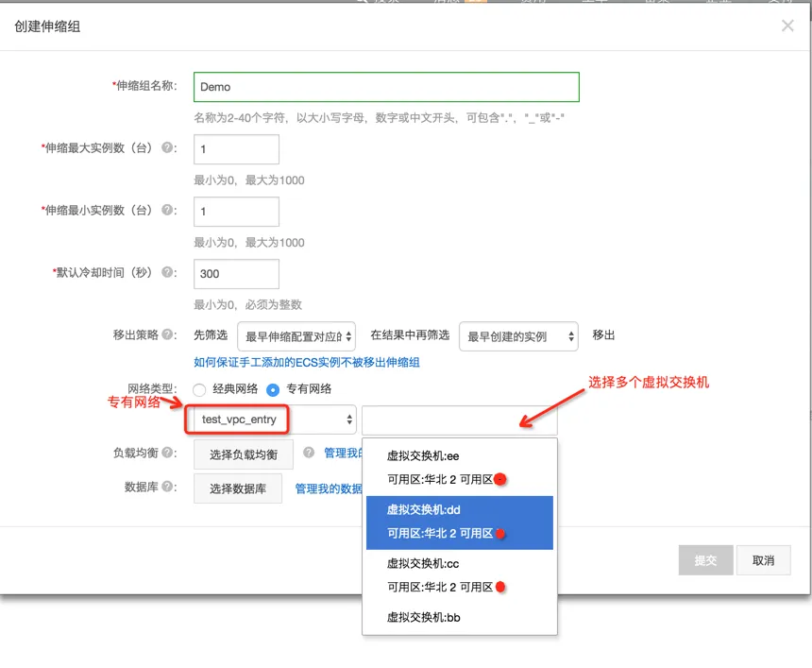Open help tip for 默认冷却时间
This screenshot has width=812, height=668.
pyautogui.click(x=169, y=272)
